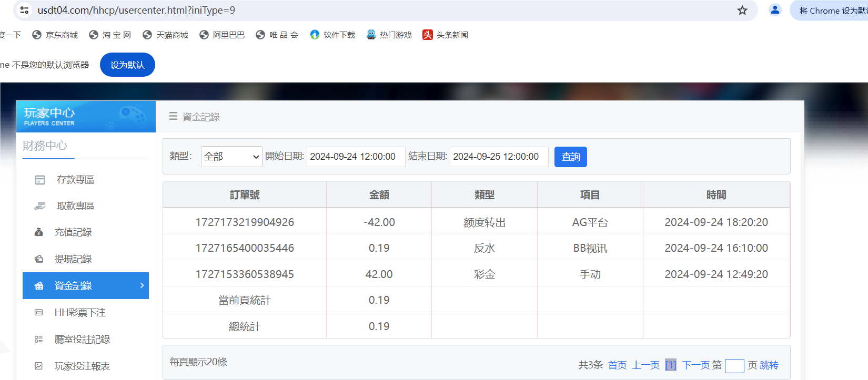
Task: Click the 提現記錄 sidebar icon
Action: (x=39, y=259)
